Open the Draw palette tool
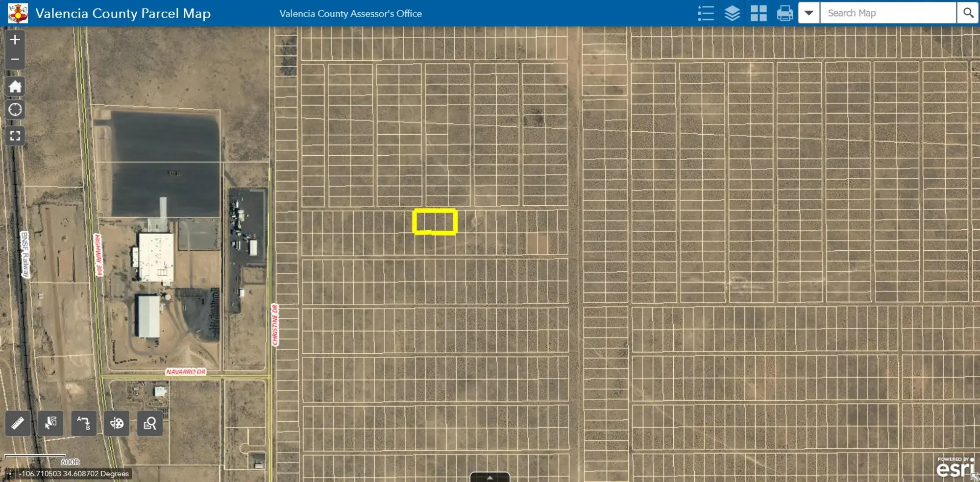This screenshot has width=980, height=482. click(x=117, y=423)
